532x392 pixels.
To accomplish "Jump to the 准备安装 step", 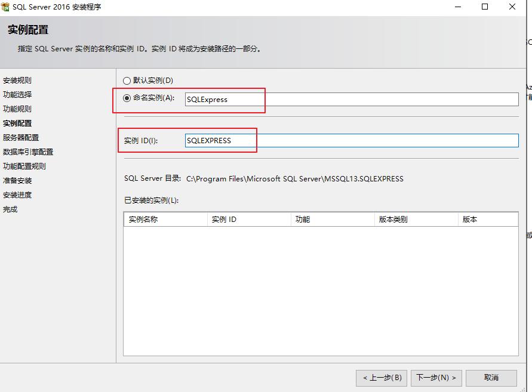I will [x=18, y=180].
